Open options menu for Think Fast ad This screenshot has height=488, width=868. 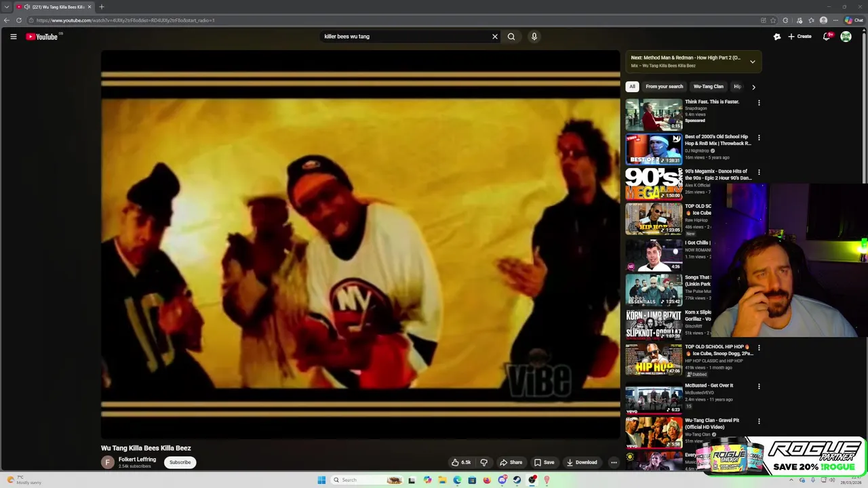759,103
